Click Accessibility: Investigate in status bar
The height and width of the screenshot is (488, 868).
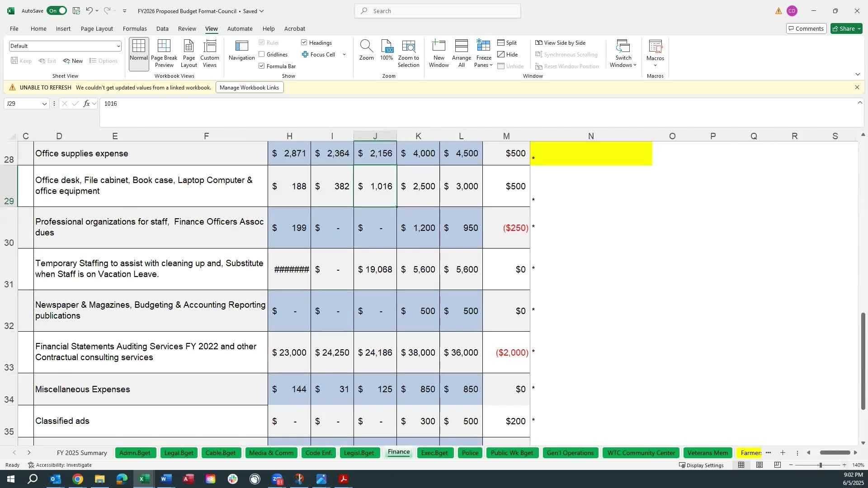pyautogui.click(x=60, y=465)
